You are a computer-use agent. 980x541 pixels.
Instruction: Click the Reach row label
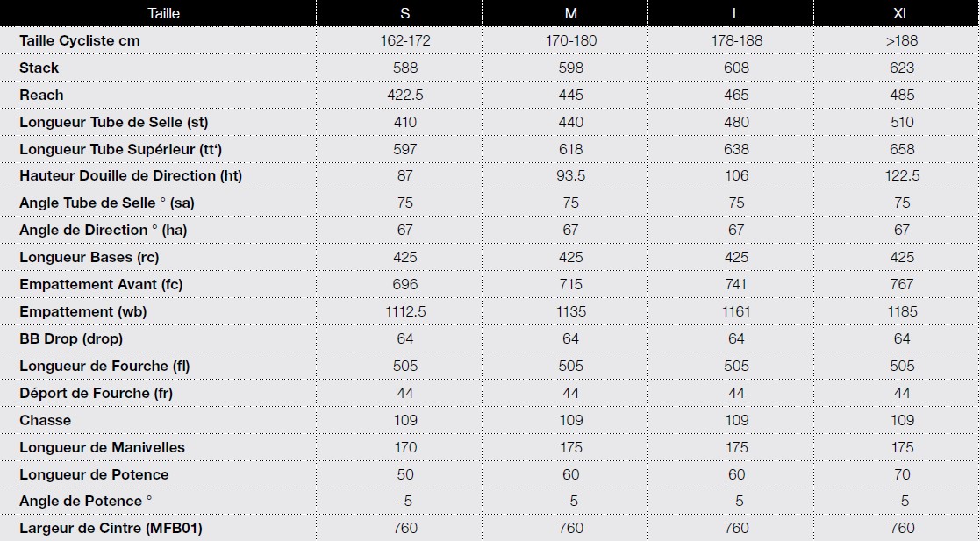41,95
